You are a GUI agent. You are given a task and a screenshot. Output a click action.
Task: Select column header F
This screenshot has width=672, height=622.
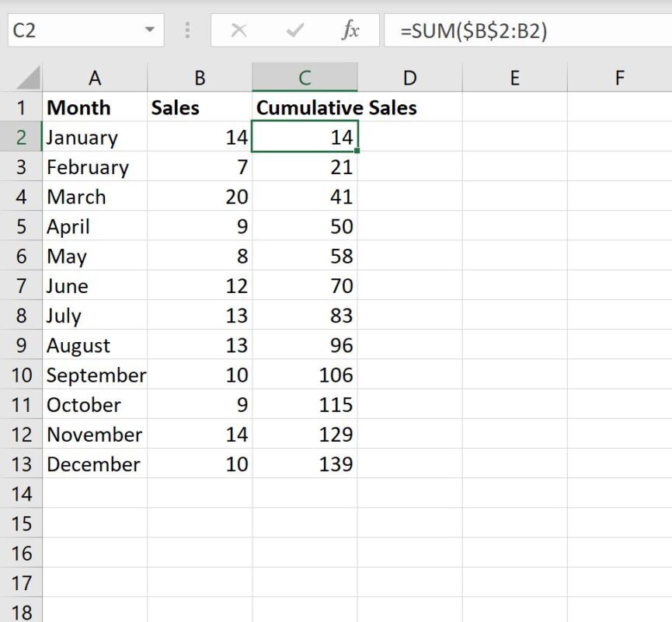tap(619, 78)
